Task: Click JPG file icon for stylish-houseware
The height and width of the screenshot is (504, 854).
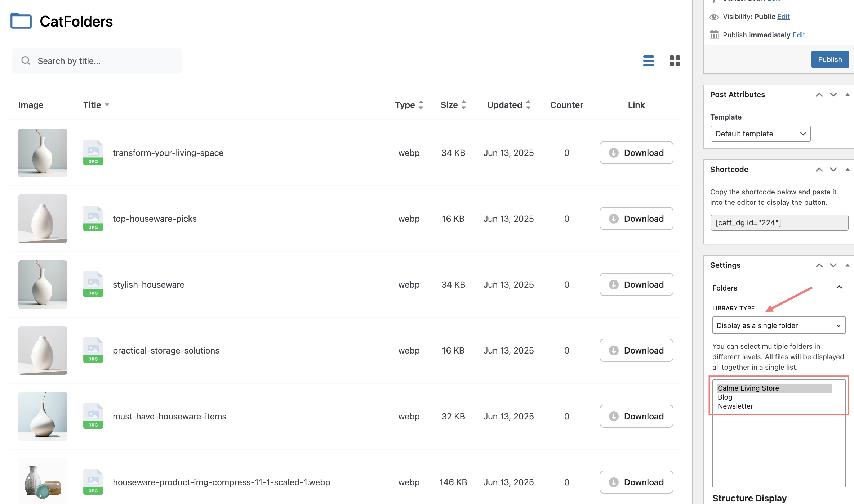Action: (93, 284)
